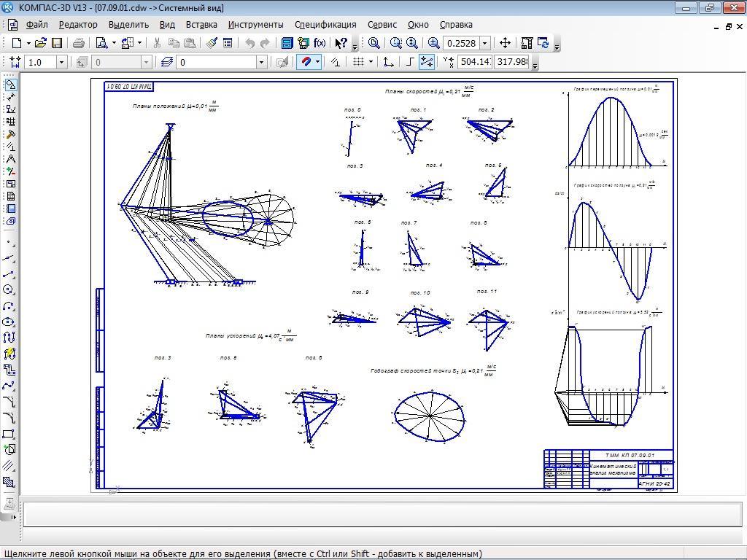Select the Fillet tool
Viewport: 747px width, 560px height.
click(9, 418)
